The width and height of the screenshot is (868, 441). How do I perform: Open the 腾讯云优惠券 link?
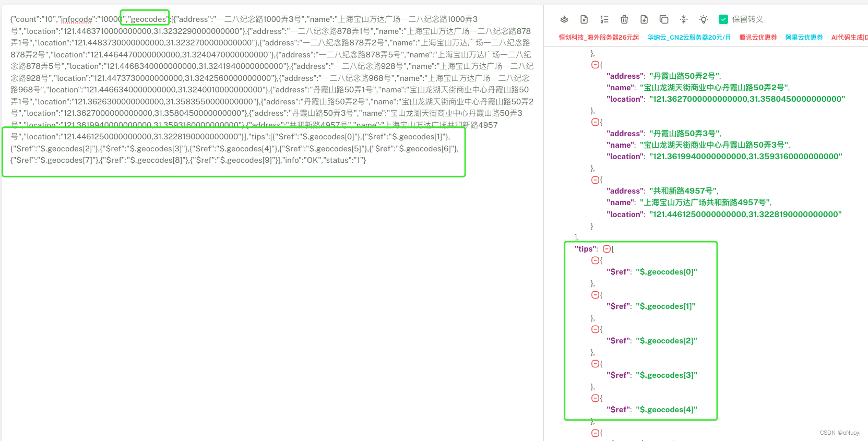click(758, 38)
